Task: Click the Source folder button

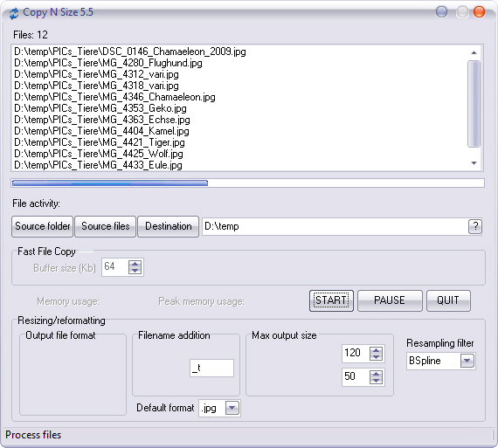Action: click(x=42, y=226)
